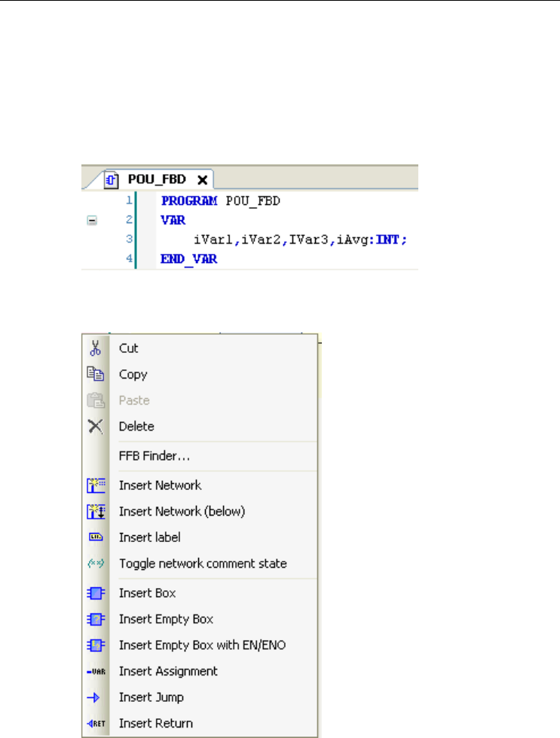Click the RET Insert Return icon
Screen dimensions: 560x738
coord(96,724)
